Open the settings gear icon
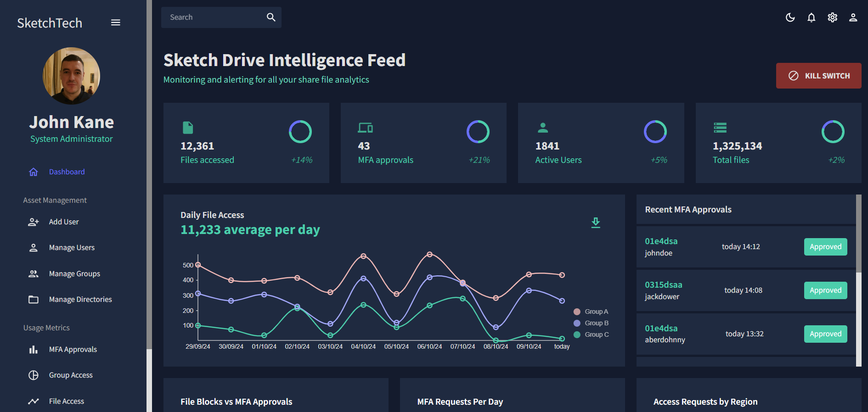Screen dimensions: 868x412 click(833, 17)
